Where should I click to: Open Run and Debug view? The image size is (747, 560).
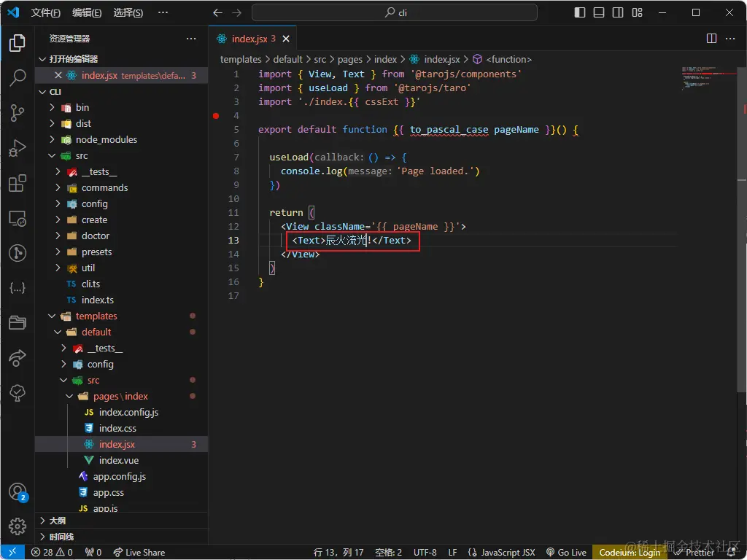[18, 148]
